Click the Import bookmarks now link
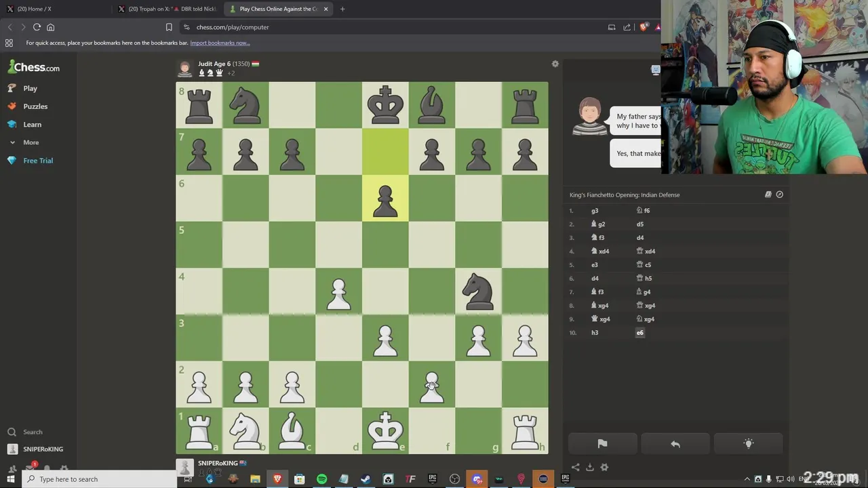This screenshot has width=868, height=488. (x=220, y=43)
